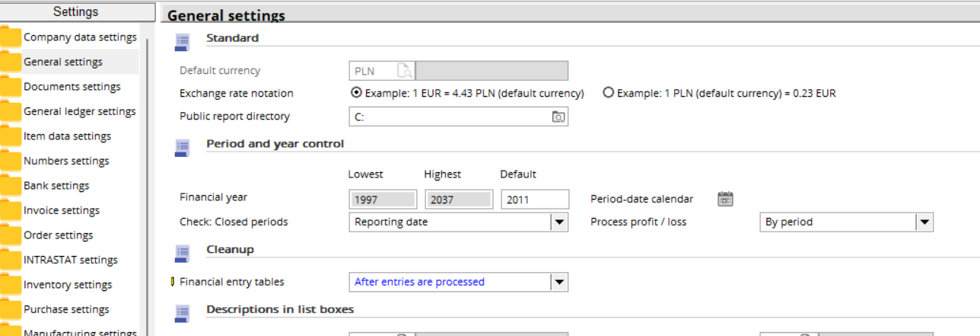This screenshot has width=980, height=336.
Task: Browse for Public report directory folder icon
Action: tap(558, 117)
